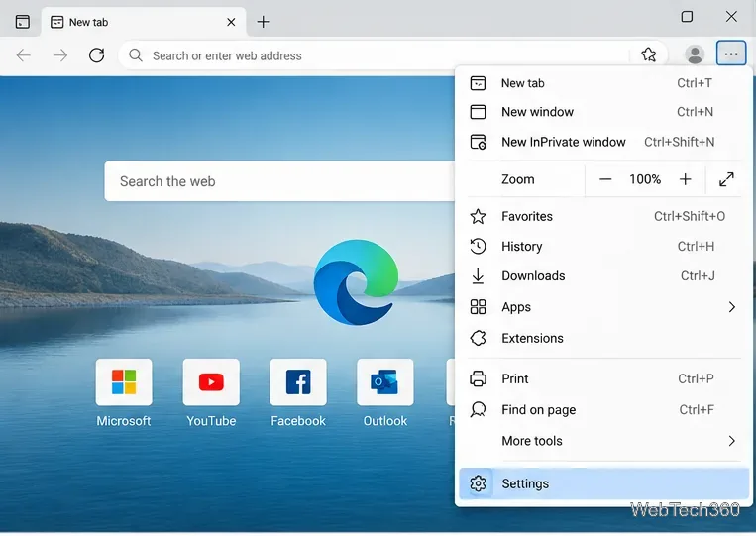Click the History clock icon
Image resolution: width=756 pixels, height=536 pixels.
(x=478, y=247)
